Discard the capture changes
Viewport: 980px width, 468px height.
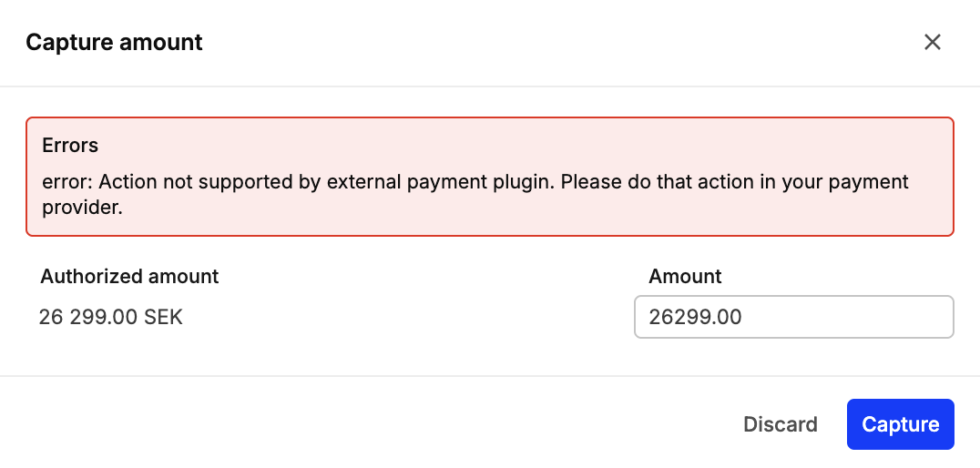(781, 424)
